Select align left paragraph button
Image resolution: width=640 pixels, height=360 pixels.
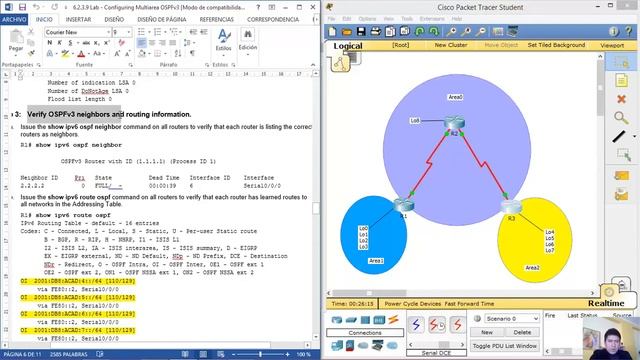click(142, 43)
